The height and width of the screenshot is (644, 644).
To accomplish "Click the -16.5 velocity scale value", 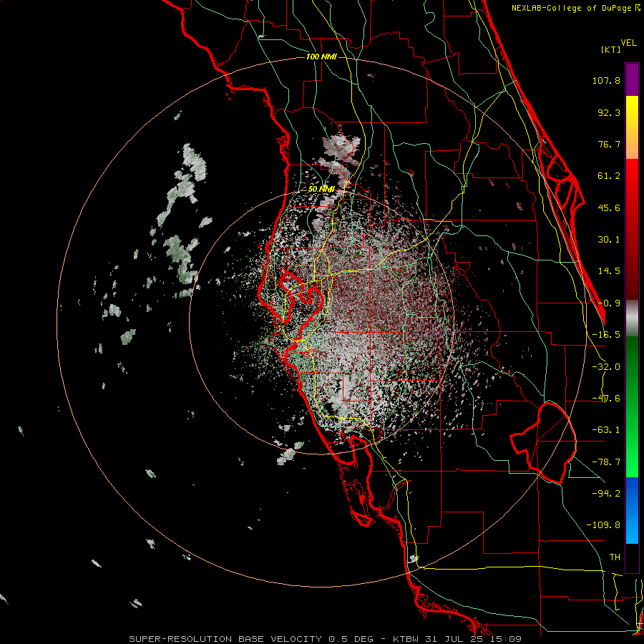I will point(606,335).
